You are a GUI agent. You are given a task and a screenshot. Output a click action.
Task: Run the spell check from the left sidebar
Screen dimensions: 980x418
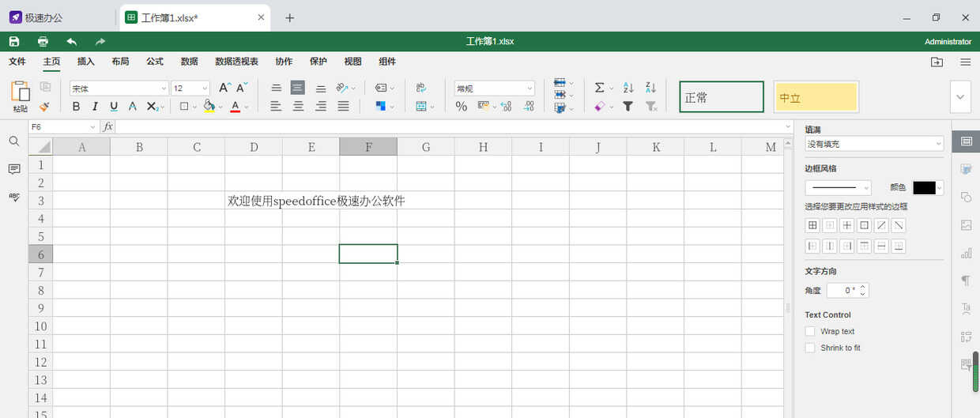point(14,198)
